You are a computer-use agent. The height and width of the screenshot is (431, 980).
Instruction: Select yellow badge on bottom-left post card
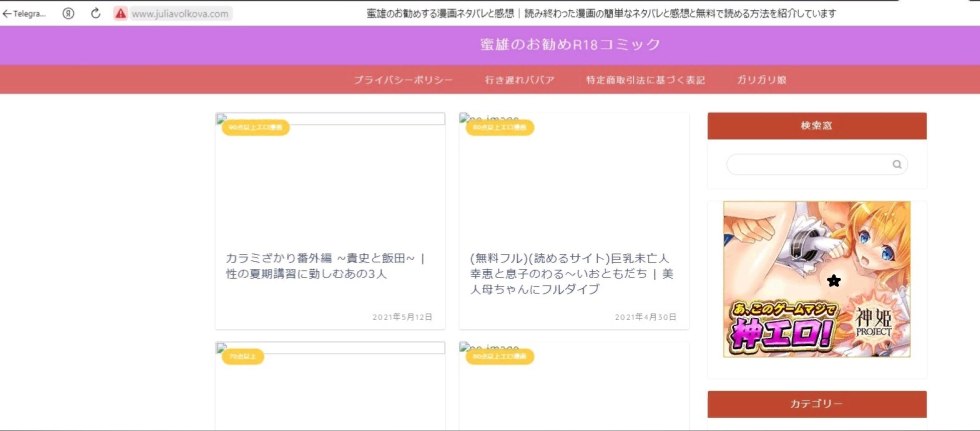(x=242, y=356)
